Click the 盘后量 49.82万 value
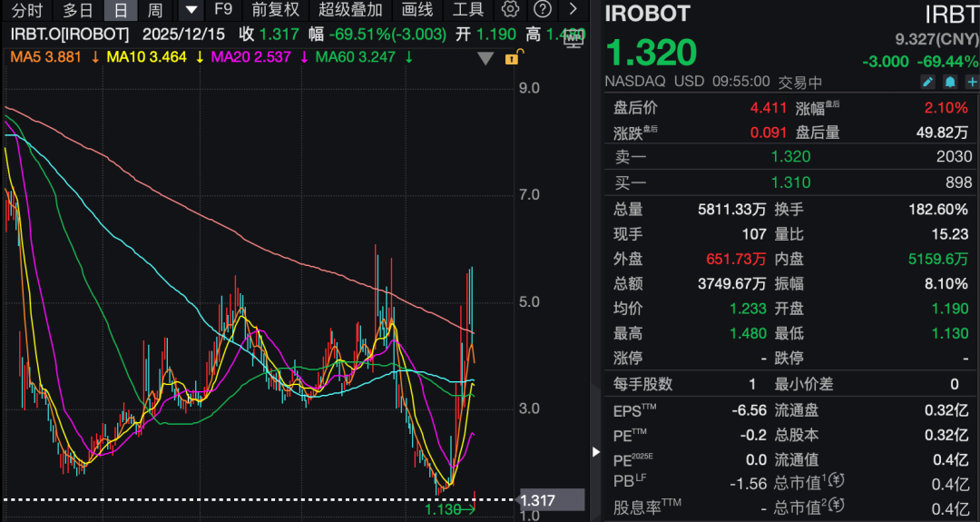This screenshot has width=980, height=522. 942,133
